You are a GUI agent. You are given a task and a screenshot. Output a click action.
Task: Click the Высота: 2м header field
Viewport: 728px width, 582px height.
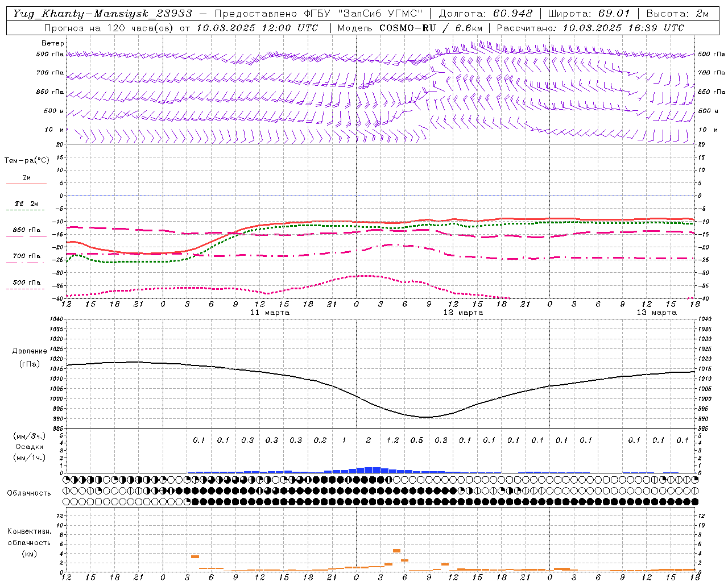[x=677, y=14]
